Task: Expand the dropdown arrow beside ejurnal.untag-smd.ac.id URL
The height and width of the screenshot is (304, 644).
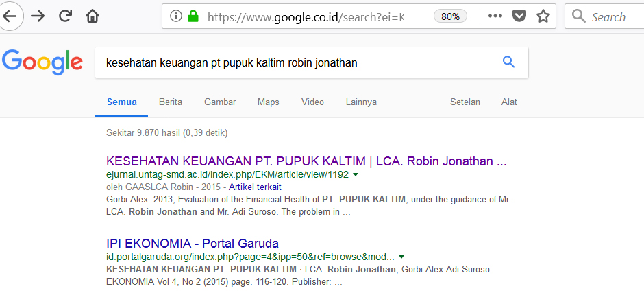Action: click(356, 175)
